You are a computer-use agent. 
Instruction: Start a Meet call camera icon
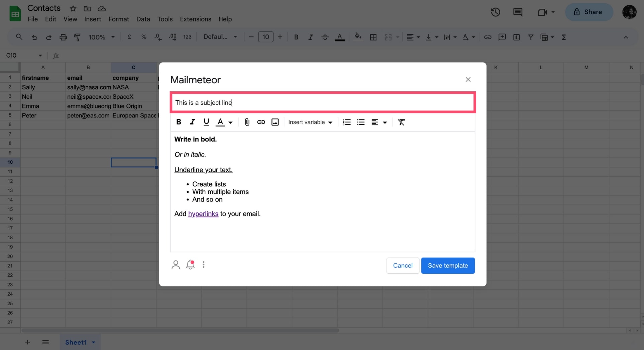(542, 12)
